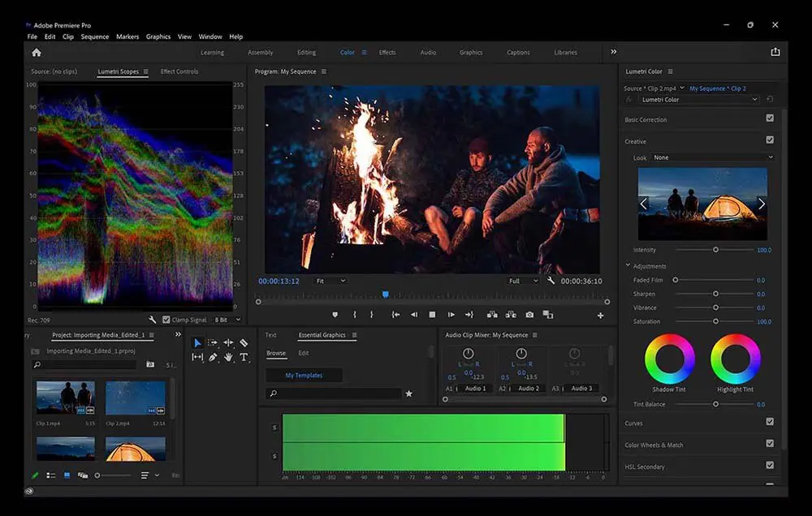
Task: Click the Intensity slider handle
Action: coord(715,250)
